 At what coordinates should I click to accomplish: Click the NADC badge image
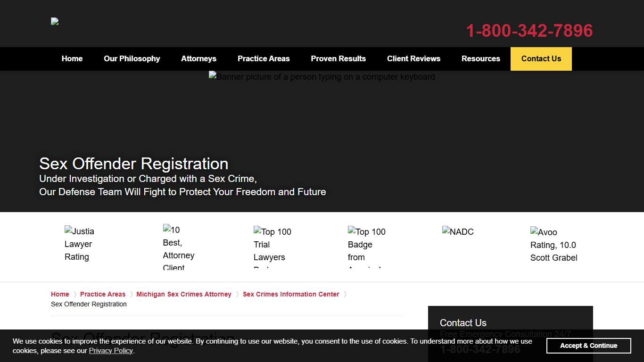tap(458, 231)
